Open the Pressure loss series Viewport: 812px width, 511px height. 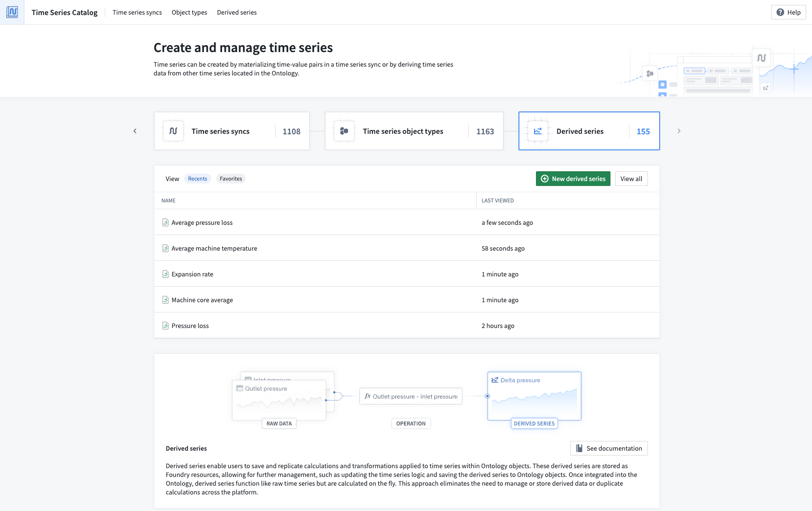(x=190, y=326)
